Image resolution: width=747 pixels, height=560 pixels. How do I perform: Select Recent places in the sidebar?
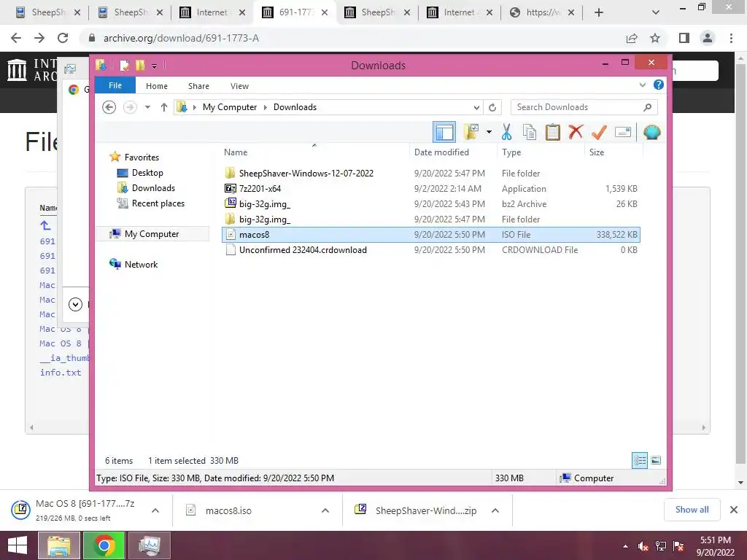[x=158, y=203]
